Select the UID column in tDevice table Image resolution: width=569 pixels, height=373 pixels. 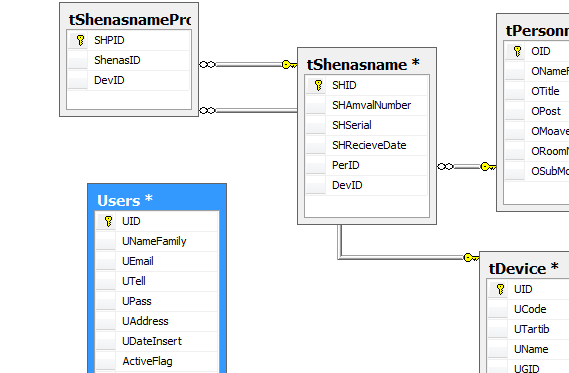pyautogui.click(x=529, y=289)
